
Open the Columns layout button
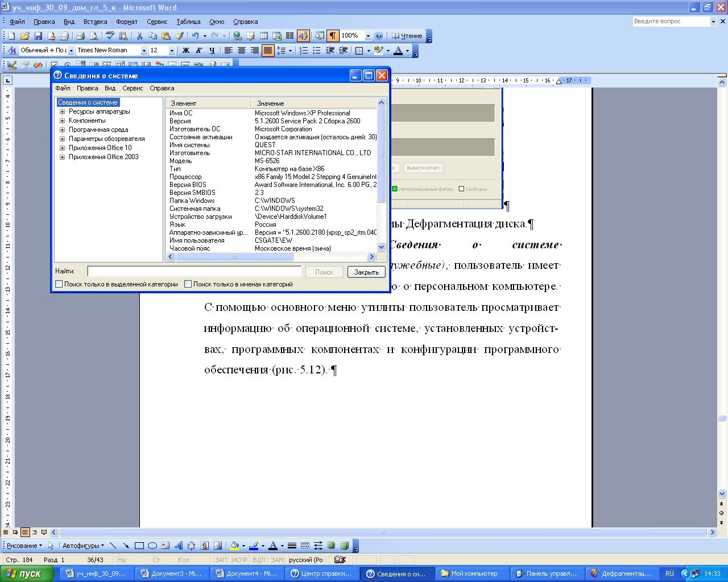289,36
